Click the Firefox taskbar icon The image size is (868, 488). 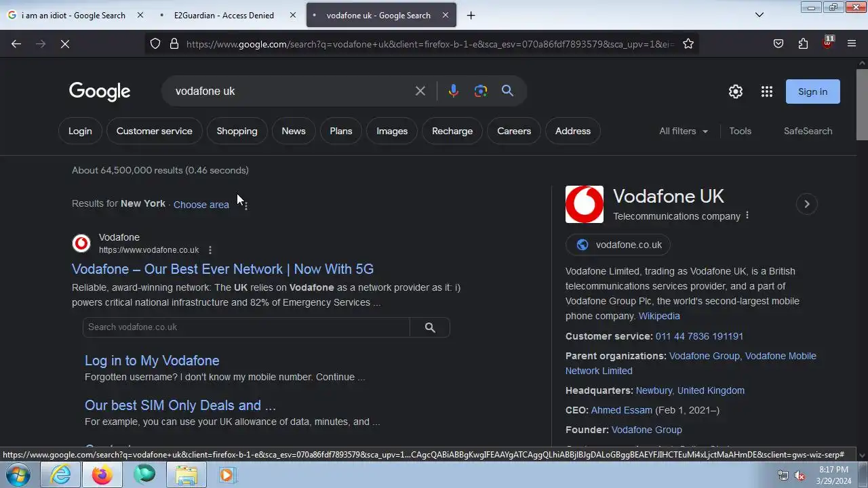[x=102, y=474]
